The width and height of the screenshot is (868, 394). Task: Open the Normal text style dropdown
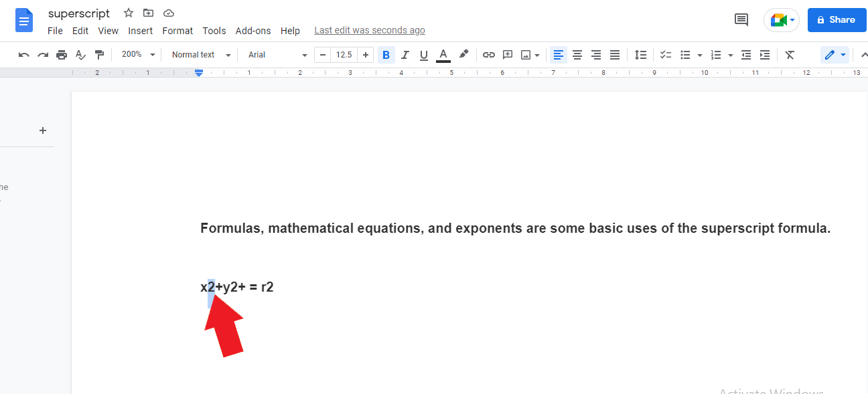tap(201, 55)
